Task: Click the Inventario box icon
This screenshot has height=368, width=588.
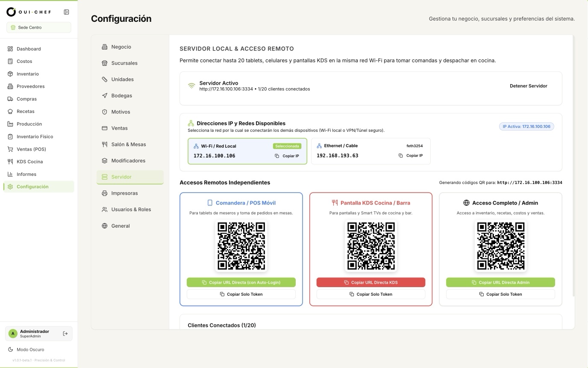Action: click(11, 74)
